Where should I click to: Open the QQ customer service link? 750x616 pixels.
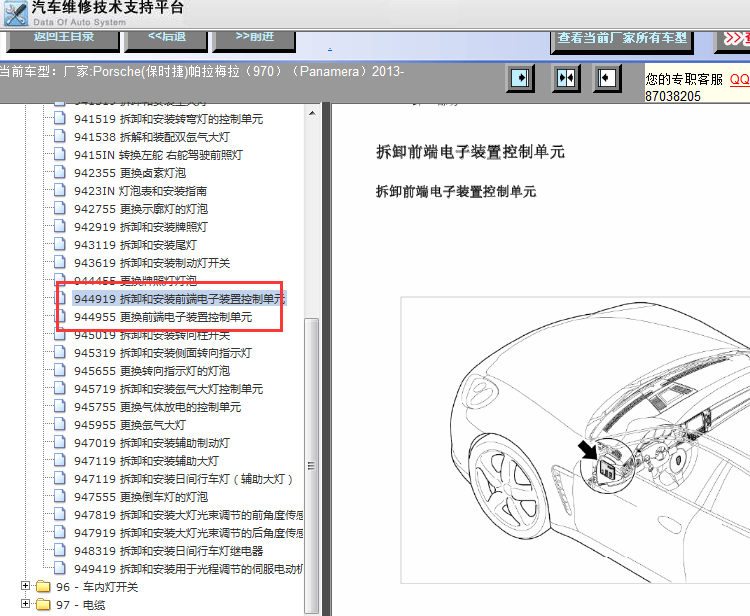point(739,79)
